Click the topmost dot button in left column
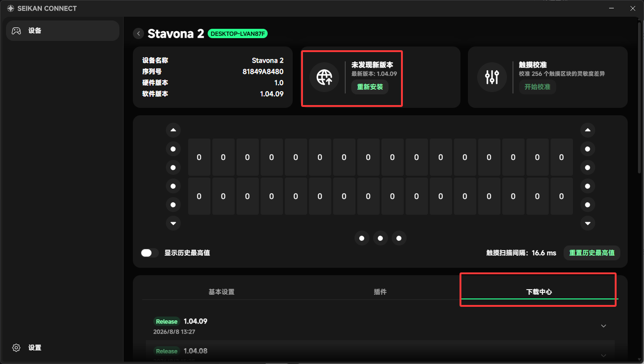The image size is (644, 364). pyautogui.click(x=173, y=149)
